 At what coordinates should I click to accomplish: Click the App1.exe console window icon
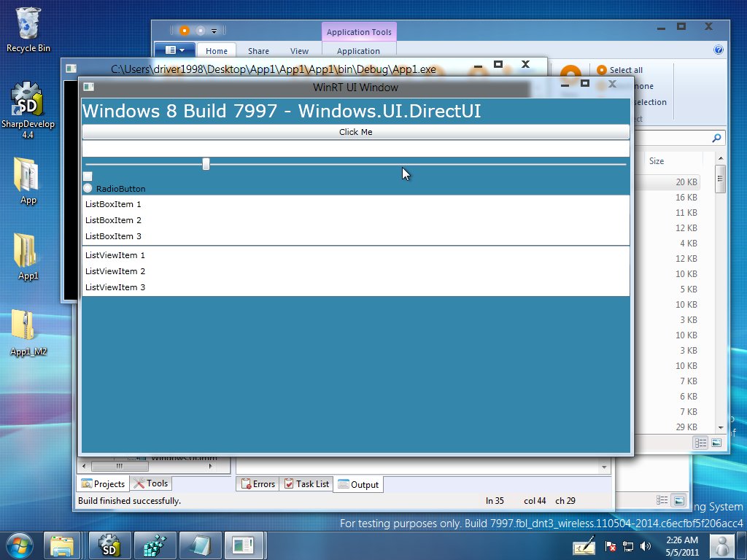pos(71,69)
